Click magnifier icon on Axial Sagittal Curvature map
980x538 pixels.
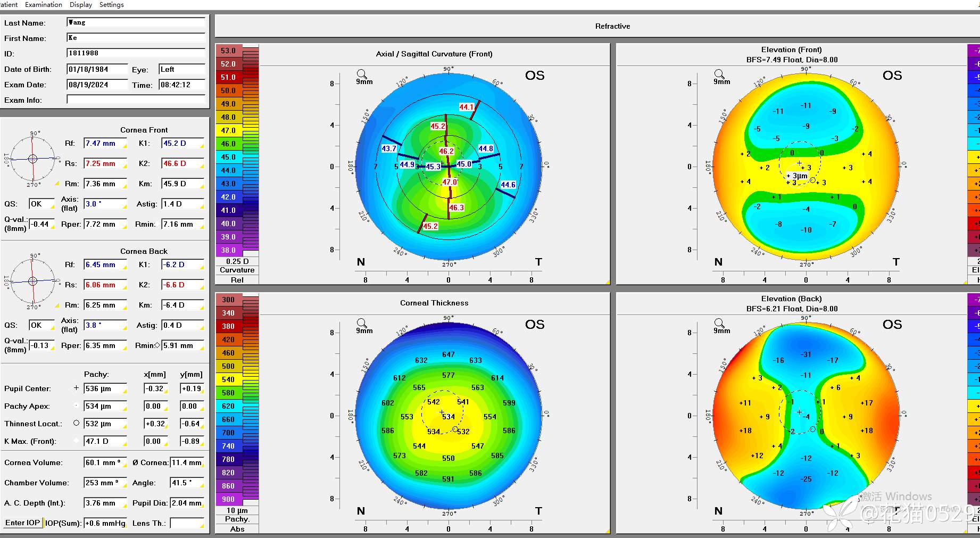[362, 74]
